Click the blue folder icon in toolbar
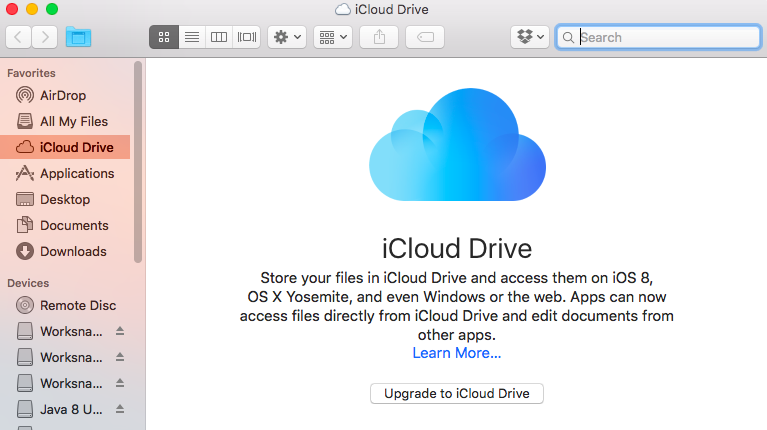767x430 pixels. point(78,37)
